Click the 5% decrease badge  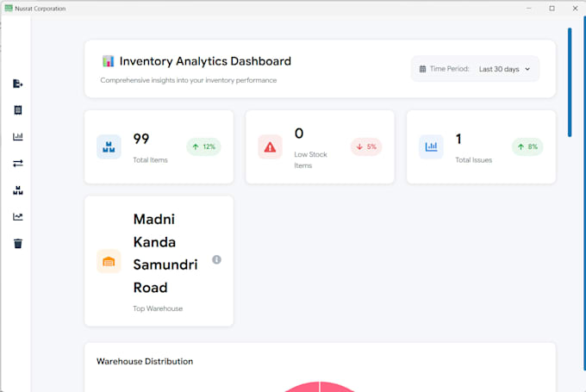coord(366,146)
